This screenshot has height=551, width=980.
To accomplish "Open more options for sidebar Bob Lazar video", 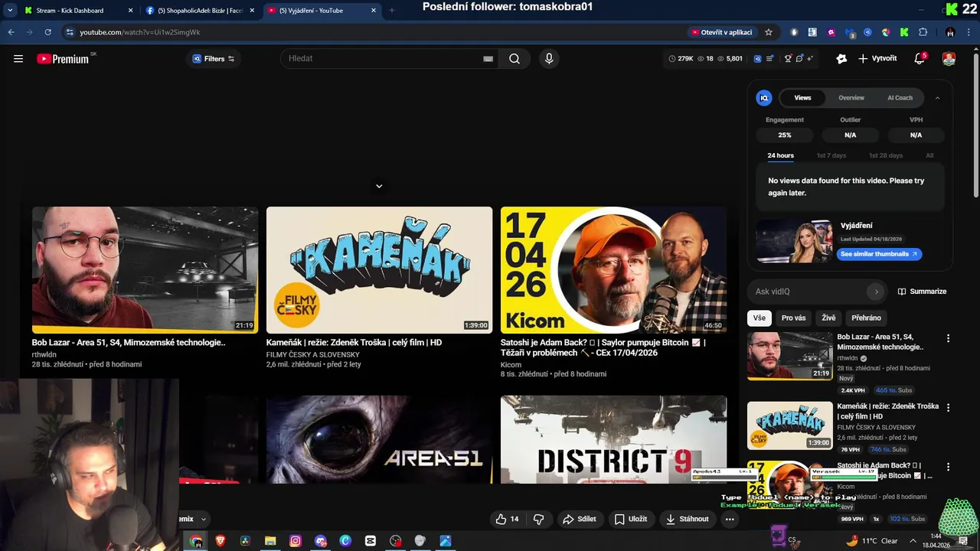I will (x=948, y=338).
